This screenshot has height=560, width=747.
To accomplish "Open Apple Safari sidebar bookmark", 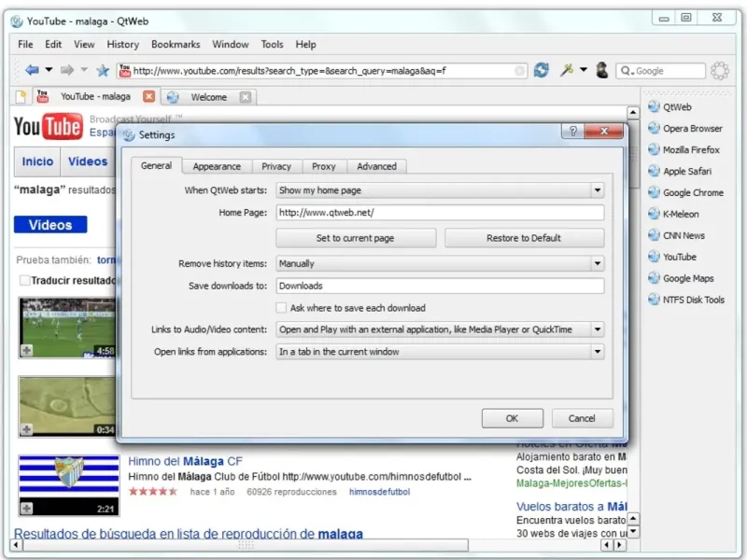I will pyautogui.click(x=681, y=172).
